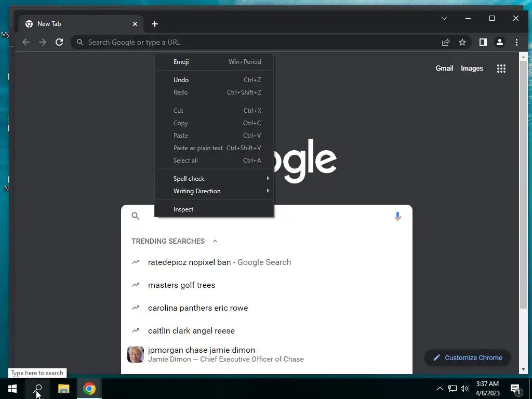The height and width of the screenshot is (399, 532).
Task: Select the caitlin clark angel reese suggestion
Action: click(x=267, y=330)
